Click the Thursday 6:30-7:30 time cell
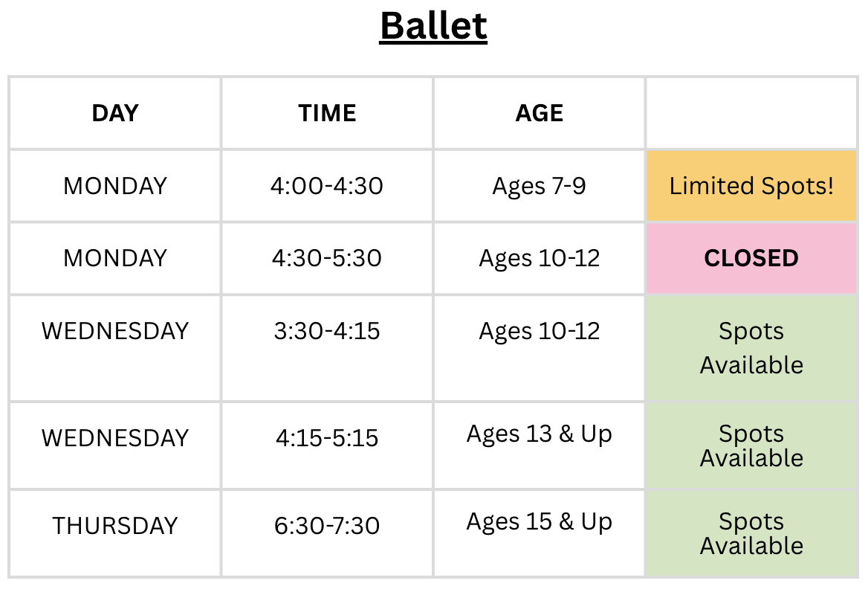The height and width of the screenshot is (595, 868). click(327, 533)
